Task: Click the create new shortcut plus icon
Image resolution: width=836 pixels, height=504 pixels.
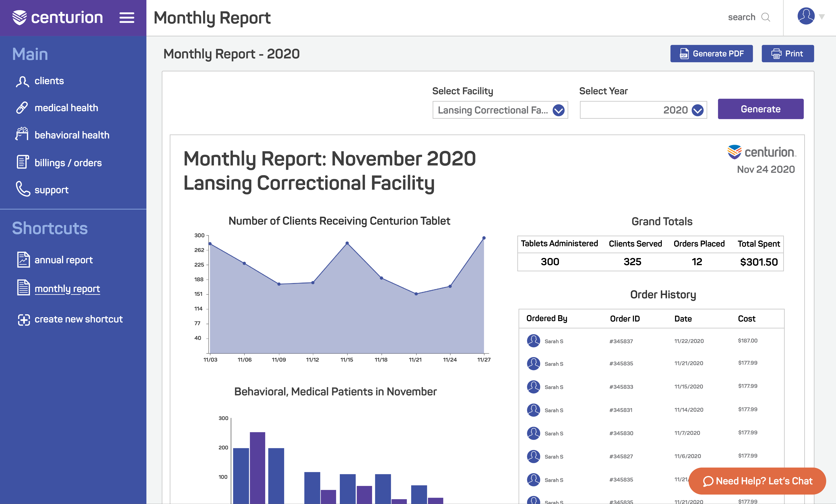Action: [24, 320]
